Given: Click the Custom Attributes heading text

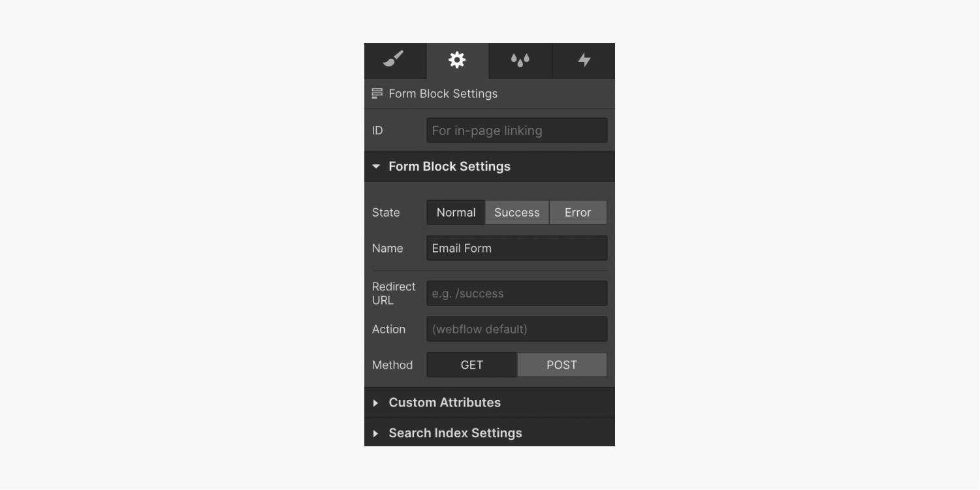Looking at the screenshot, I should point(445,403).
